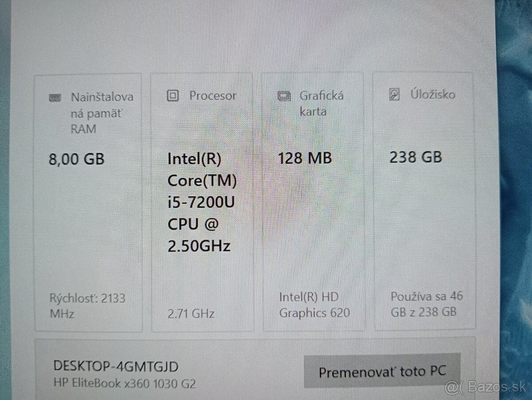Viewport: 532px width, 400px height.
Task: Click the 2.71 GHz speed label
Action: point(191,314)
